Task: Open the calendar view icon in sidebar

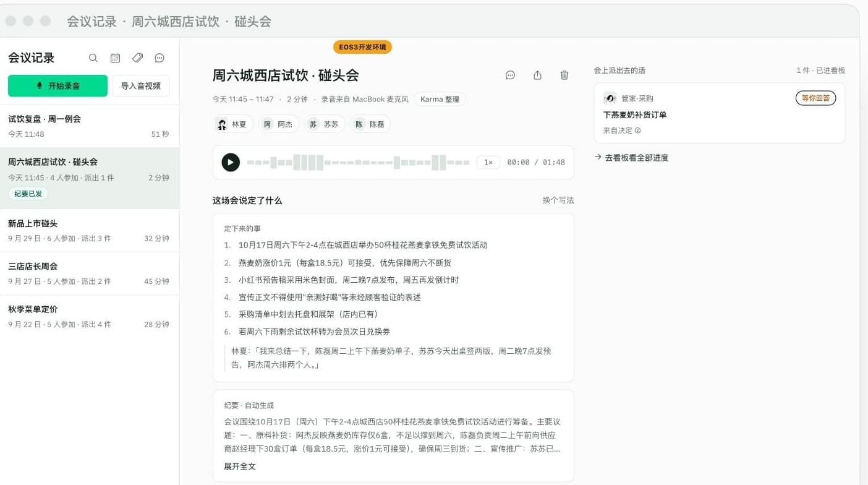Action: [x=115, y=58]
